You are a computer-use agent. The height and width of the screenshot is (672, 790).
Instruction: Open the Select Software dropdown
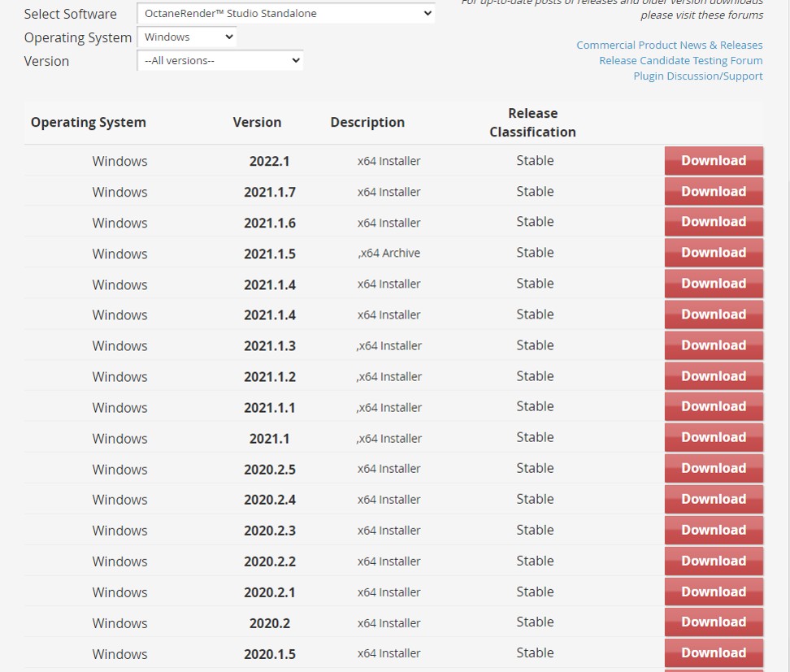click(x=285, y=13)
